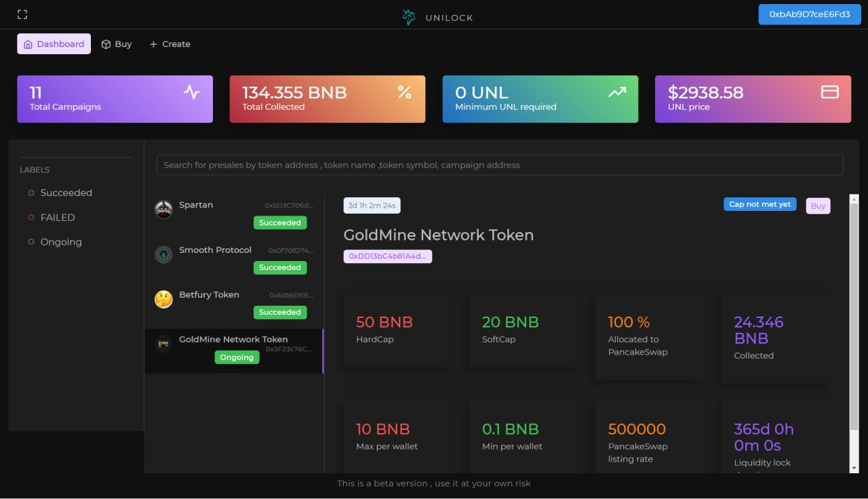
Task: Click the trending-up arrow icon on UNL required card
Action: [617, 92]
